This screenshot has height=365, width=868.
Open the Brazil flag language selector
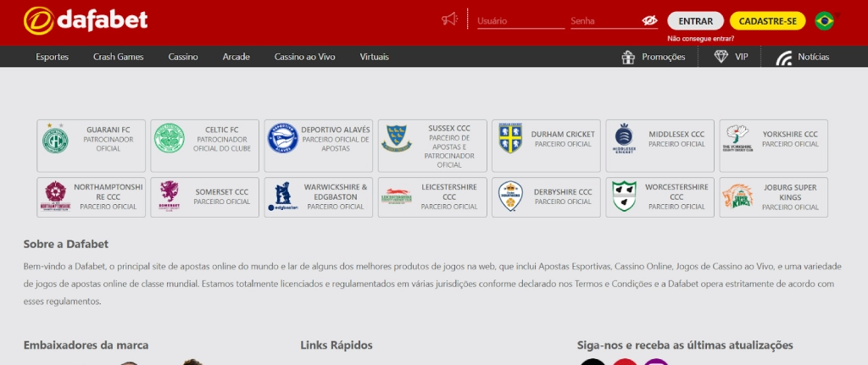click(x=824, y=21)
